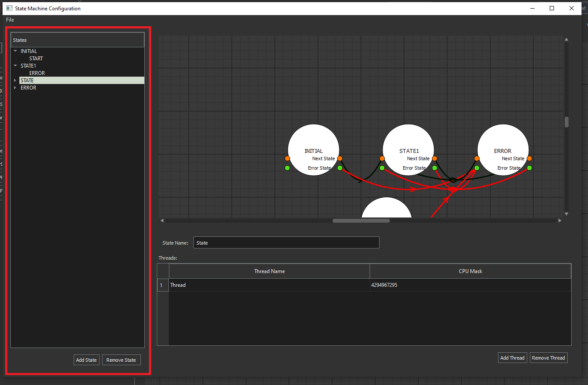Click the orange input port on STATE1 node
588x385 pixels.
(382, 158)
